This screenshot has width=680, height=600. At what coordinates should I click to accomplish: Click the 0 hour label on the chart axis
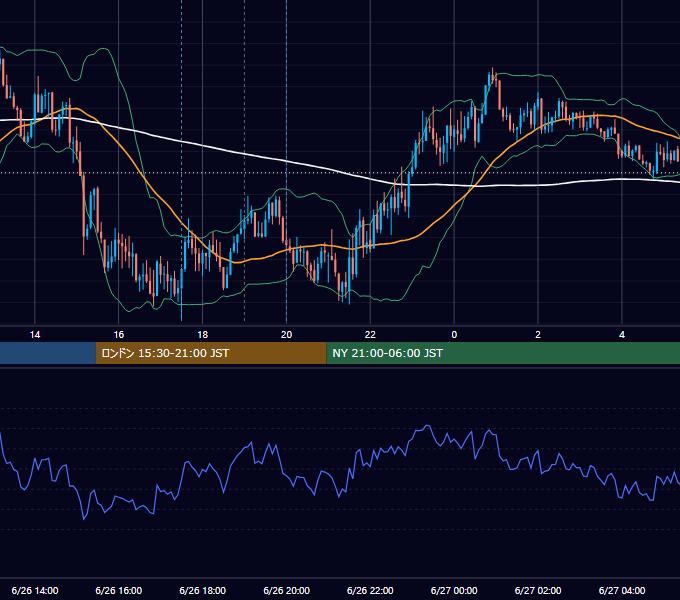pyautogui.click(x=454, y=335)
